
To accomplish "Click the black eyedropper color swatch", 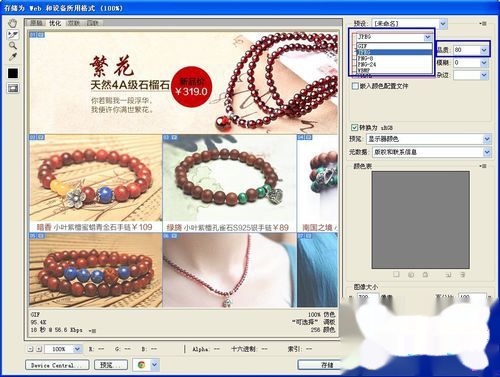I will pyautogui.click(x=13, y=73).
